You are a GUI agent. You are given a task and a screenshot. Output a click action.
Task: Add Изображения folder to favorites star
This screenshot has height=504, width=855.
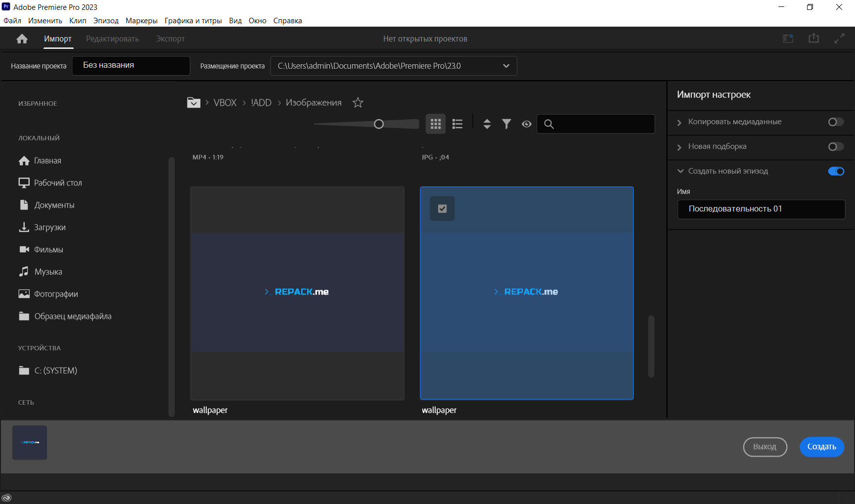[x=358, y=103]
